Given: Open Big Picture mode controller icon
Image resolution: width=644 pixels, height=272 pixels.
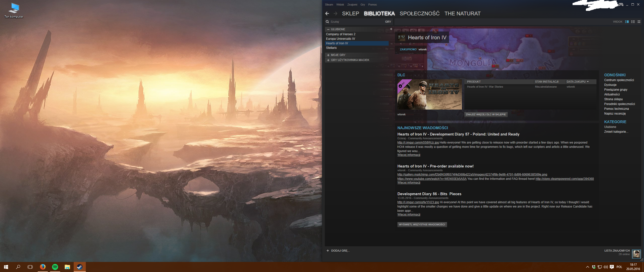Looking at the screenshot, I should [x=621, y=5].
